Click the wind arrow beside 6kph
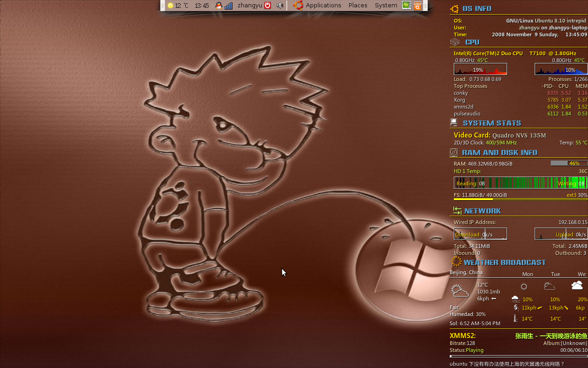The height and width of the screenshot is (368, 588). (x=494, y=299)
